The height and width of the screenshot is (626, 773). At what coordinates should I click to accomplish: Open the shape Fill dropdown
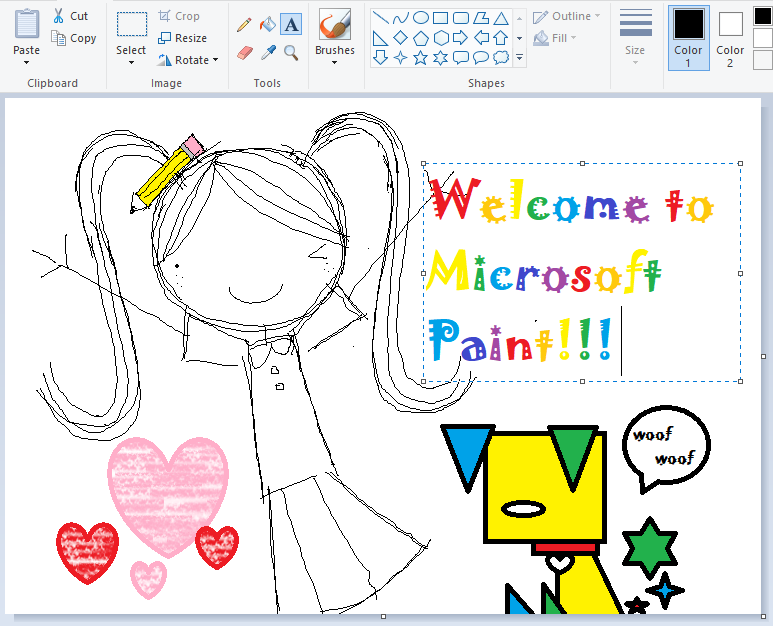click(x=555, y=38)
